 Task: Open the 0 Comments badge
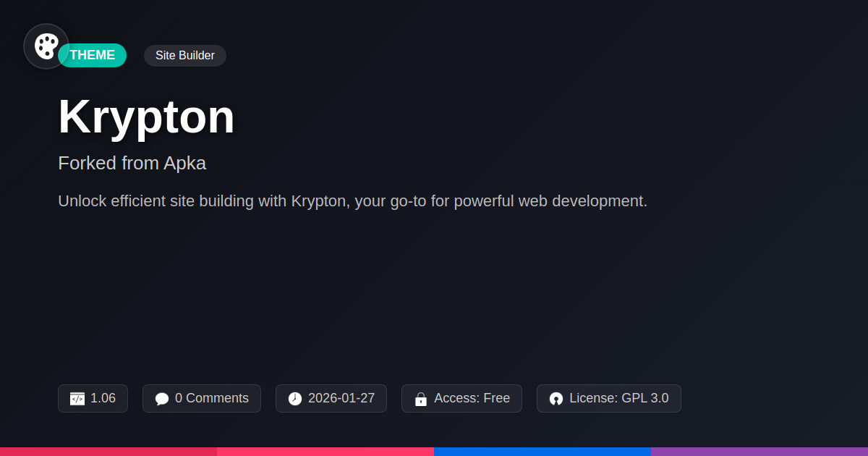211,398
